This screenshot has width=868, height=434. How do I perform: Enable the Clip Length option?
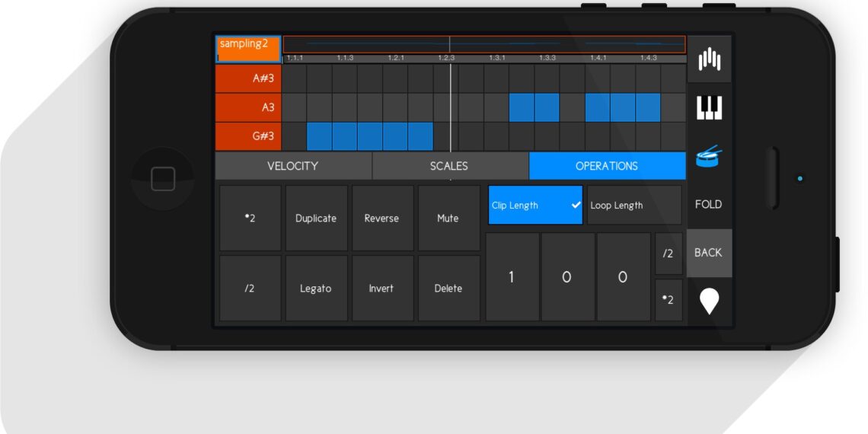pyautogui.click(x=535, y=206)
